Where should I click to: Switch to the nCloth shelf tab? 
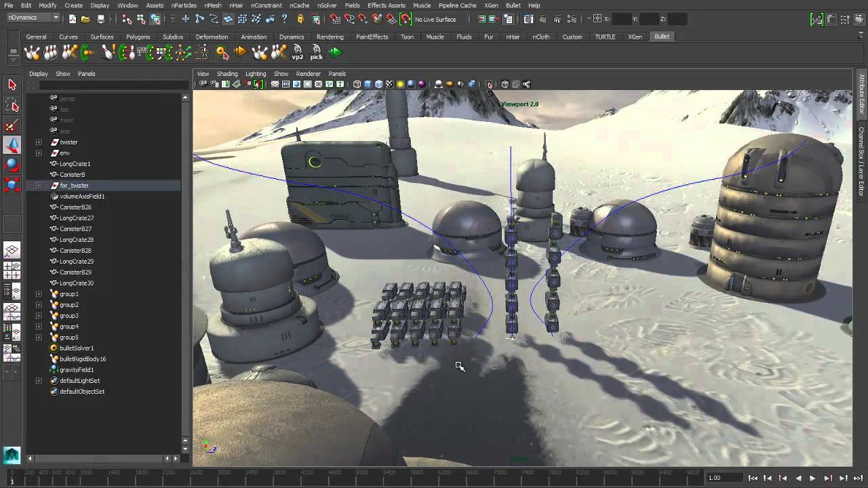541,37
